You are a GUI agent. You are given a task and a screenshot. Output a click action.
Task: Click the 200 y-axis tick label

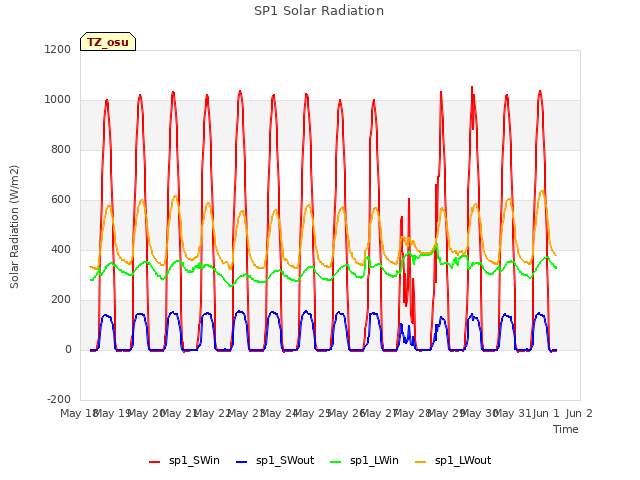pyautogui.click(x=61, y=300)
